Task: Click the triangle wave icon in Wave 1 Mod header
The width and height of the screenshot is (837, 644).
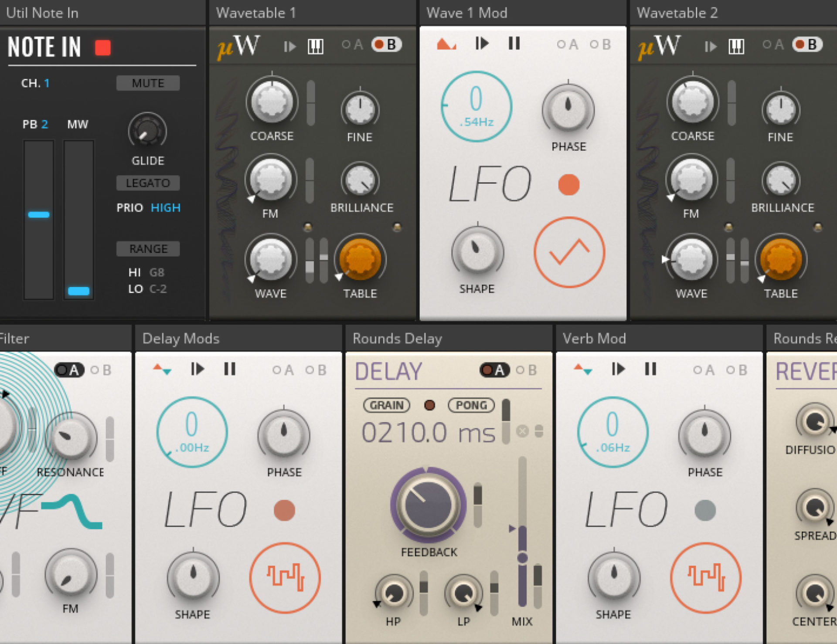Action: pos(446,43)
